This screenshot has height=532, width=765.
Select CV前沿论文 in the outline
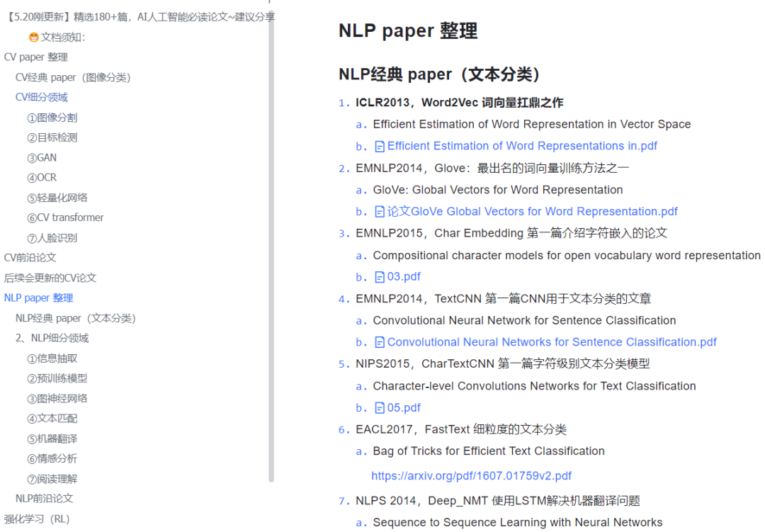pos(30,258)
